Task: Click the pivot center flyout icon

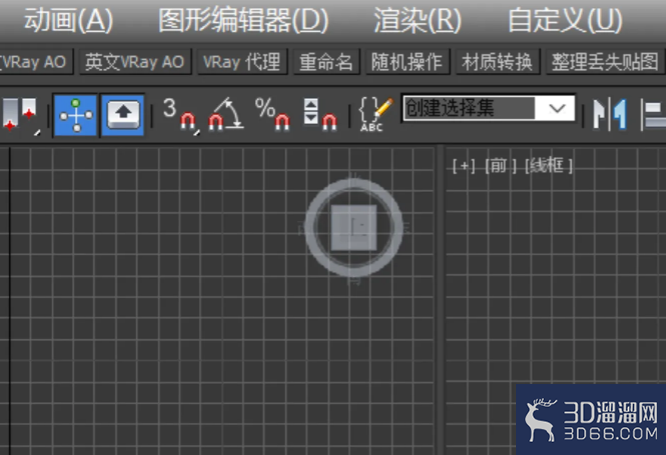Action: 21,115
